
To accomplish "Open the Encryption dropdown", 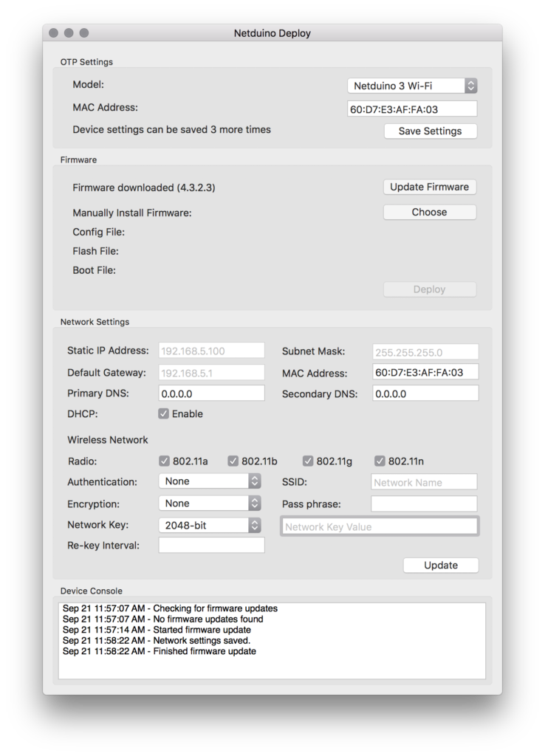I will click(210, 504).
